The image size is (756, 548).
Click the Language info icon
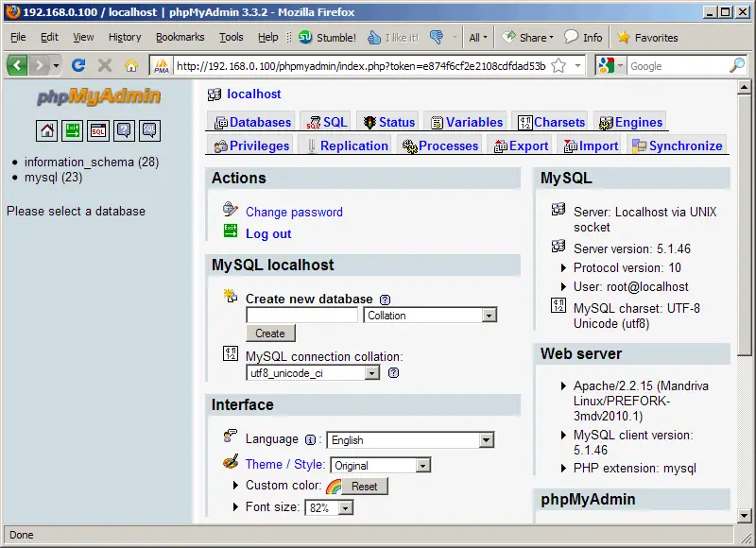311,440
